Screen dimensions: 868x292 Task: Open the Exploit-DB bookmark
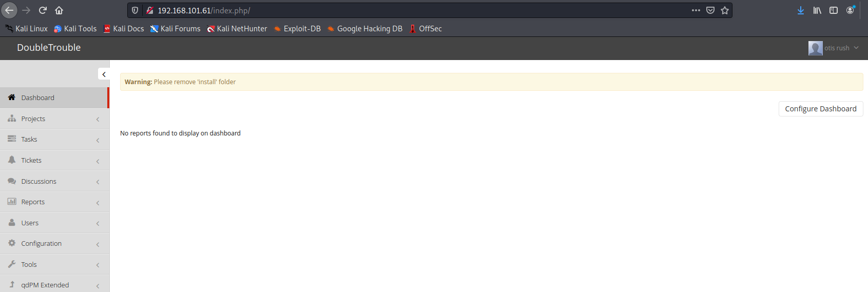pos(297,29)
